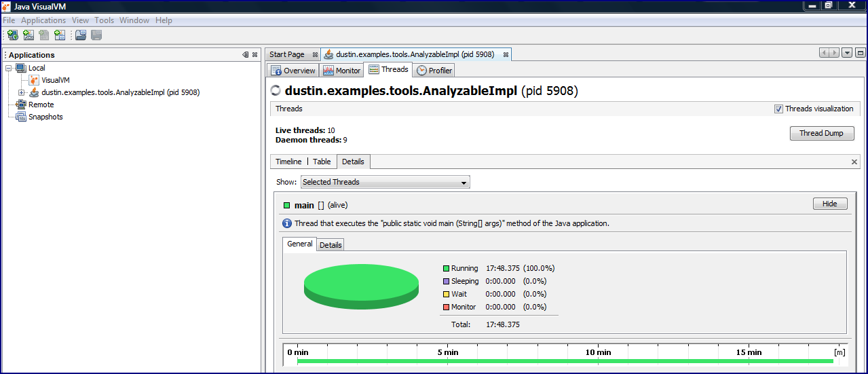
Task: Switch to the Table view tab
Action: [322, 162]
